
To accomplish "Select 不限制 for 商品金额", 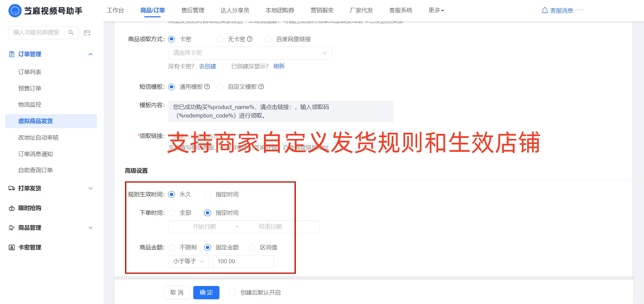I will coord(172,247).
